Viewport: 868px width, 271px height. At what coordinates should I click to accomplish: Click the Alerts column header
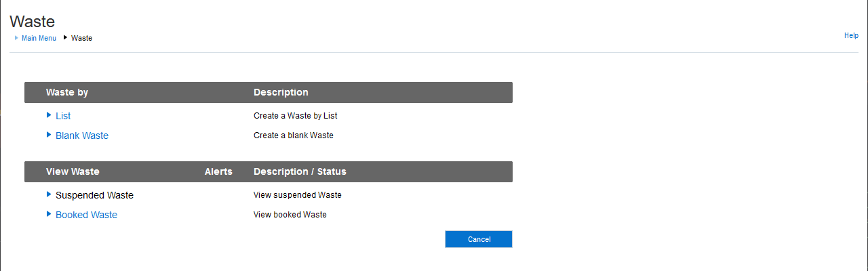click(218, 171)
